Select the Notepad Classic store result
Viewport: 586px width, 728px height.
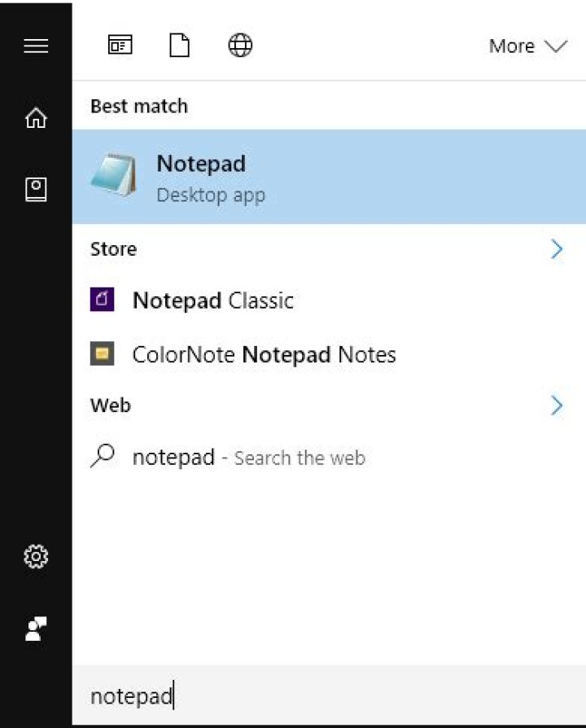(x=329, y=300)
